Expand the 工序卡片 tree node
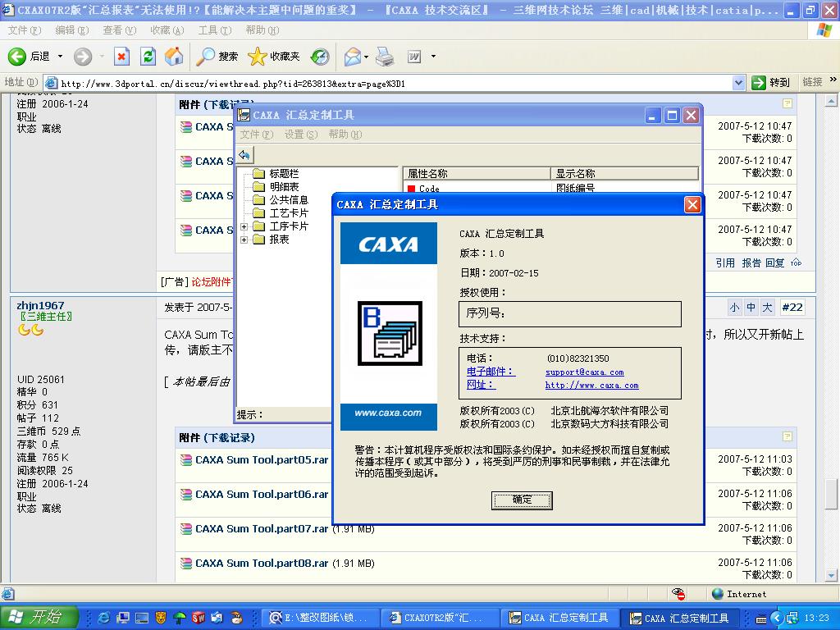The width and height of the screenshot is (840, 630). click(x=244, y=226)
